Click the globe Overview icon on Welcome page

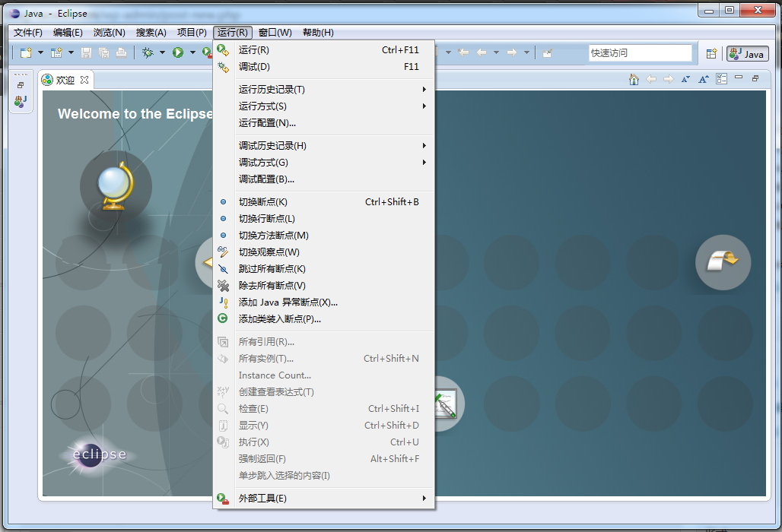coord(116,187)
